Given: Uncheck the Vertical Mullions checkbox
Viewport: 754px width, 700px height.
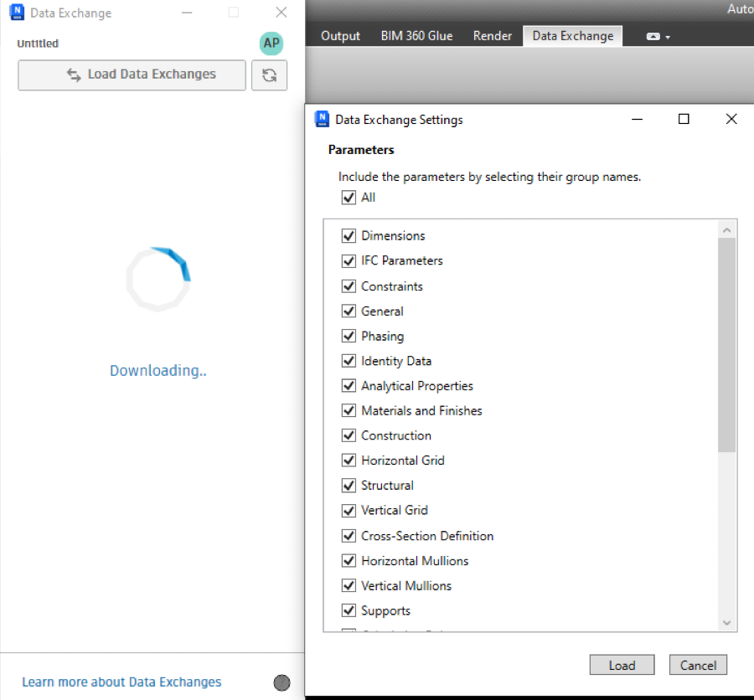Looking at the screenshot, I should 349,585.
